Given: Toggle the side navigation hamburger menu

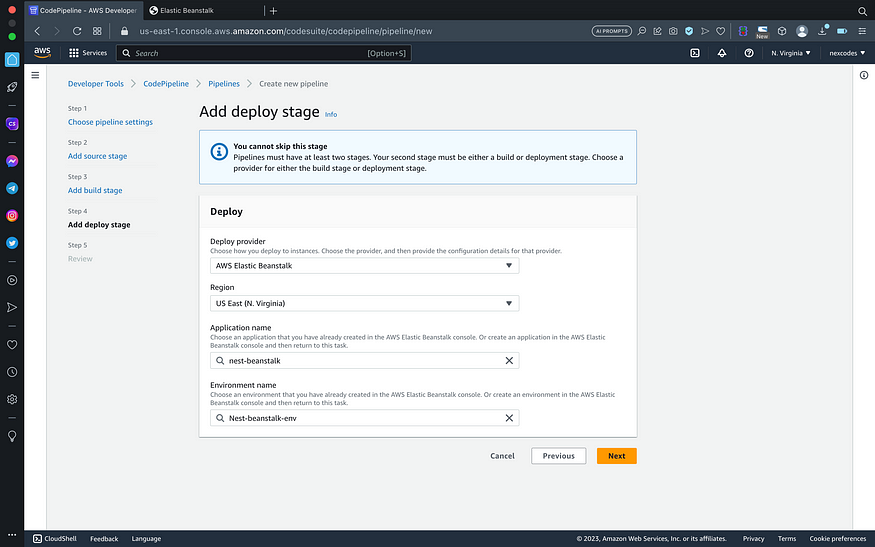Looking at the screenshot, I should coord(35,75).
